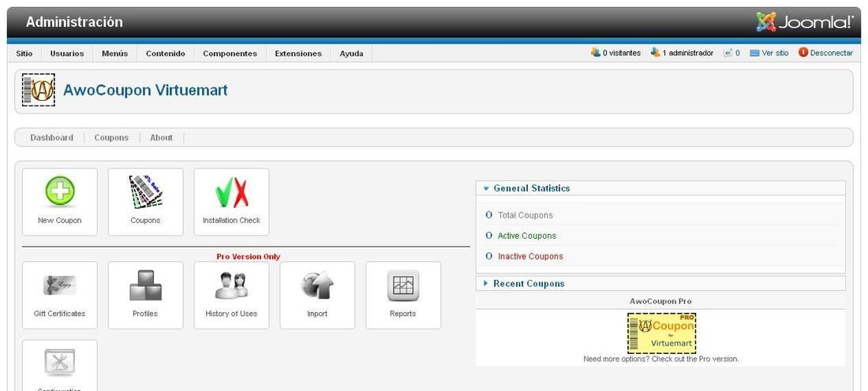Click the Profiles label text
This screenshot has height=391, width=868.
tap(145, 314)
